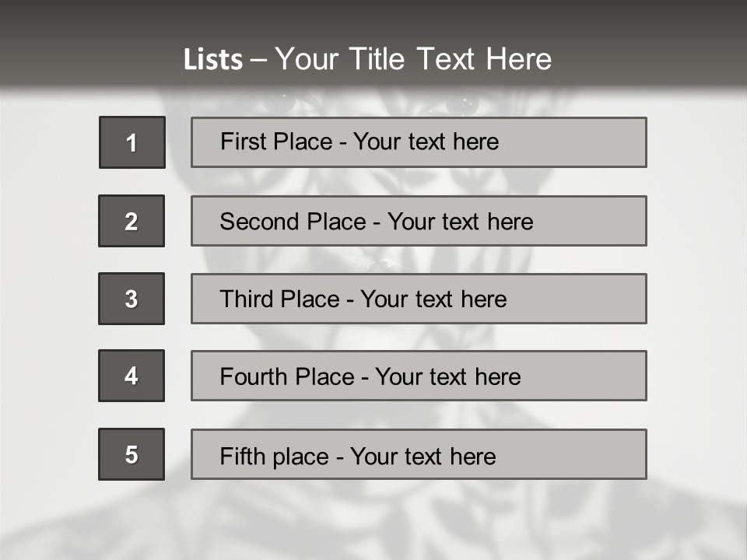Click the blurred background image below list
The height and width of the screenshot is (560, 747).
tap(373, 521)
